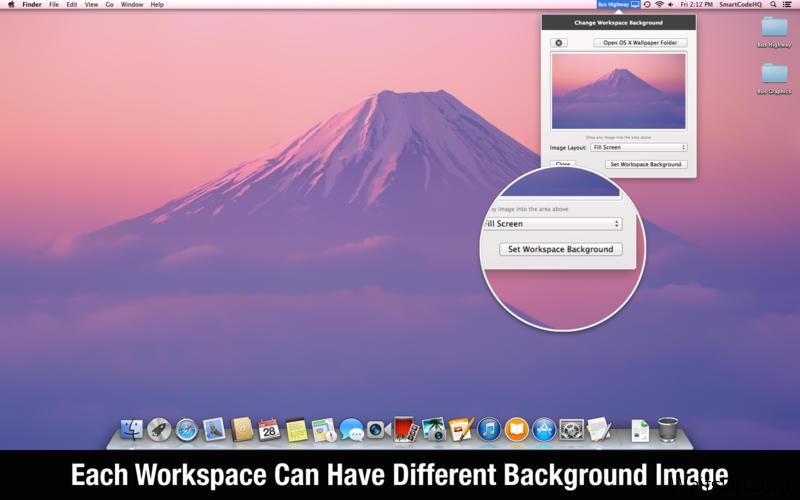
Task: Open the Help menu
Action: pyautogui.click(x=157, y=4)
